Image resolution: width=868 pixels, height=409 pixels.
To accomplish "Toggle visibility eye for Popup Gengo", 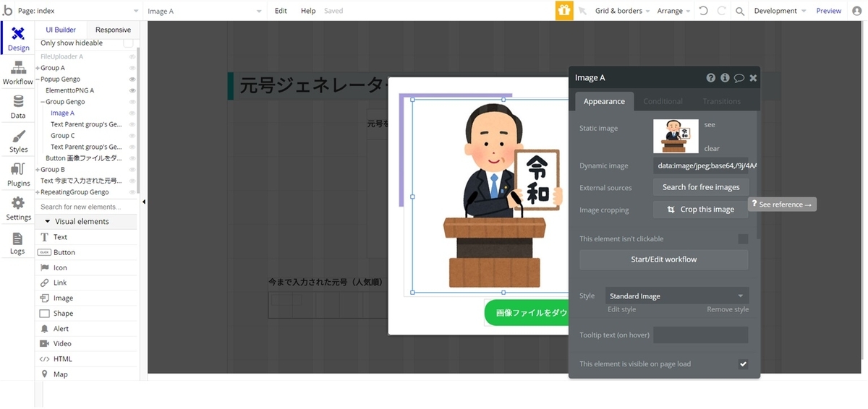I will [132, 79].
